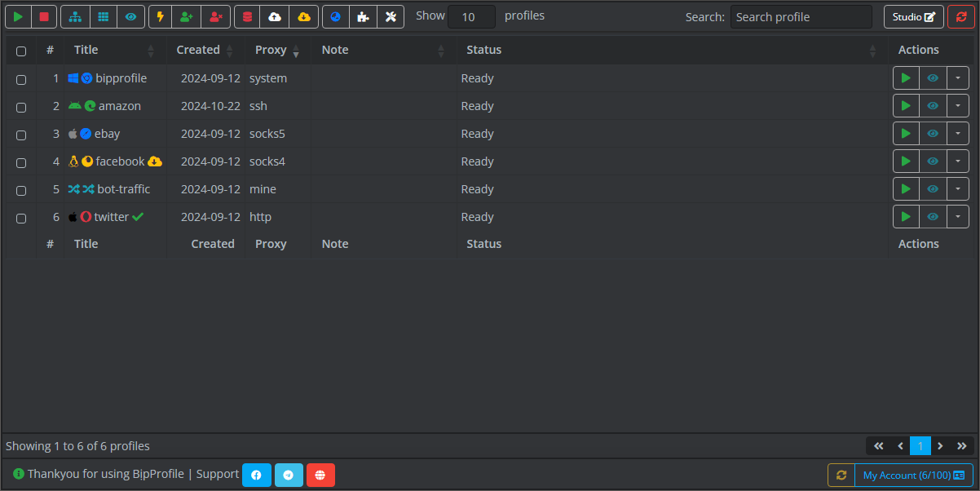Sort by the Status column header
Viewport: 980px width, 491px height.
[x=672, y=50]
